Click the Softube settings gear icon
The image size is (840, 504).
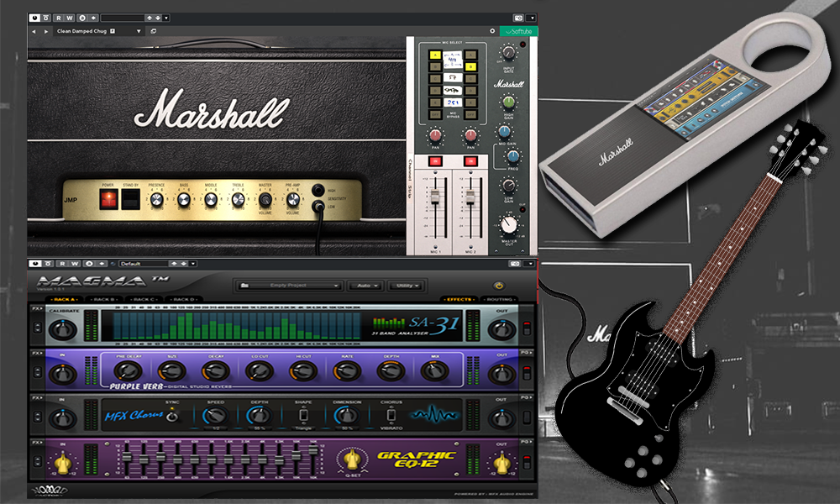pos(492,30)
